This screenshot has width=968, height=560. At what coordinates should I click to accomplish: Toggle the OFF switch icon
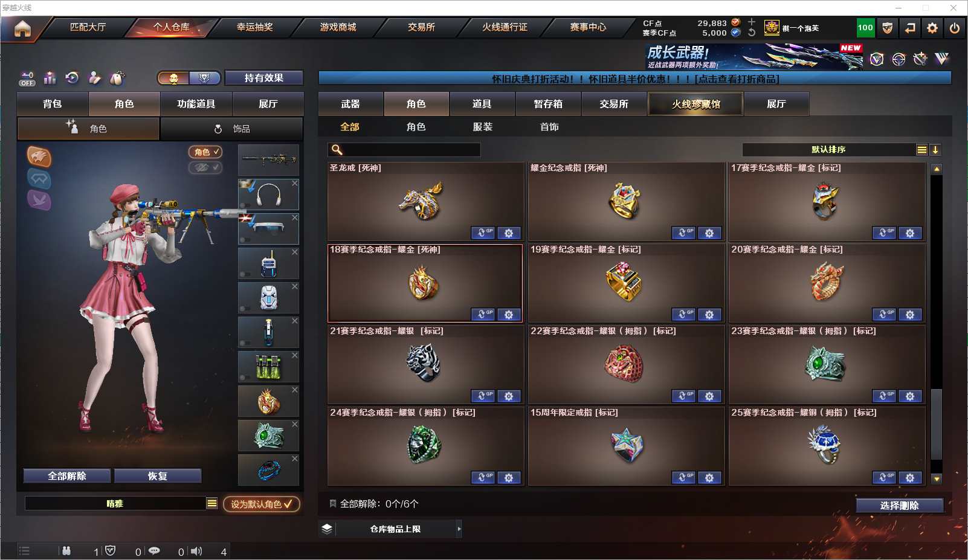click(27, 79)
